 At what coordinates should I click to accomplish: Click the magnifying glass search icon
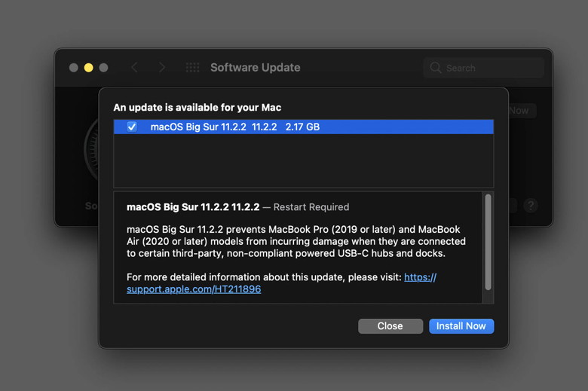tap(435, 68)
